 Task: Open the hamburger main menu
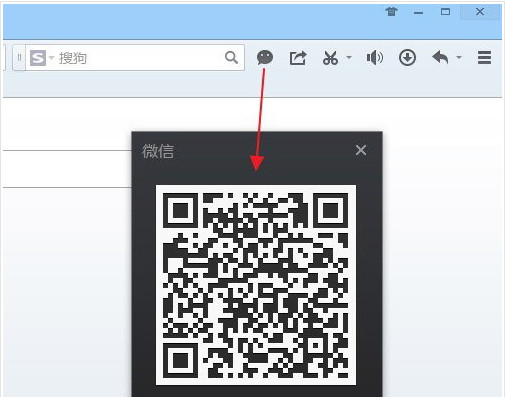(x=484, y=58)
